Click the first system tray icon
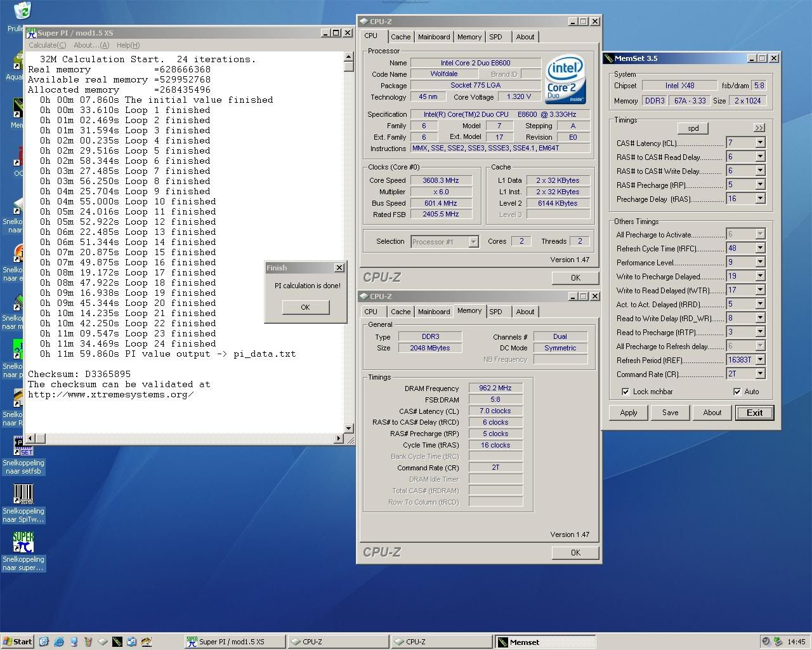 click(x=766, y=641)
